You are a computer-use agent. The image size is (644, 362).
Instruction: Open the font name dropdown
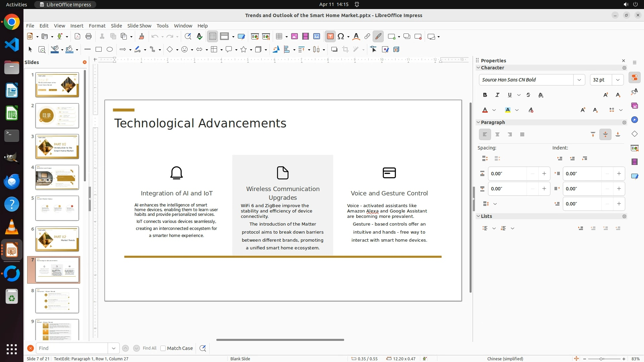click(579, 80)
